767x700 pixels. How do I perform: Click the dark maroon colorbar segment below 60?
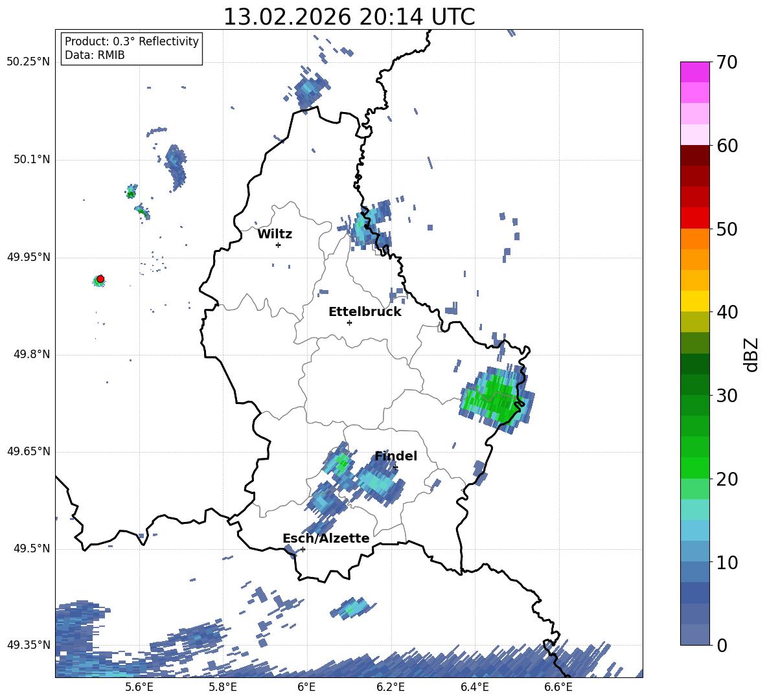[694, 155]
